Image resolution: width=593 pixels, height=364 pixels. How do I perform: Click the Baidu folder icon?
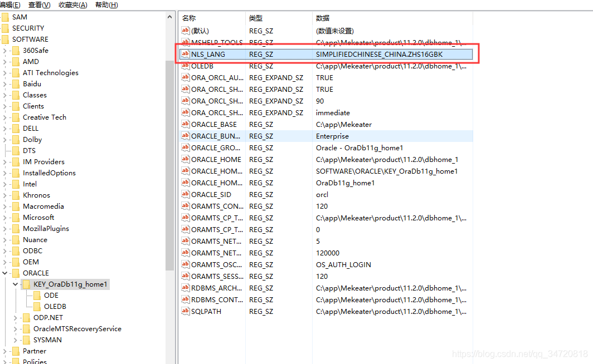tap(16, 84)
